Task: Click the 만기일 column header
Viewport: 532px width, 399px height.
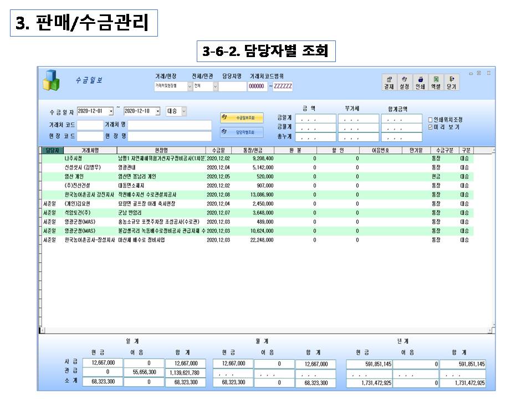Action: coord(416,150)
